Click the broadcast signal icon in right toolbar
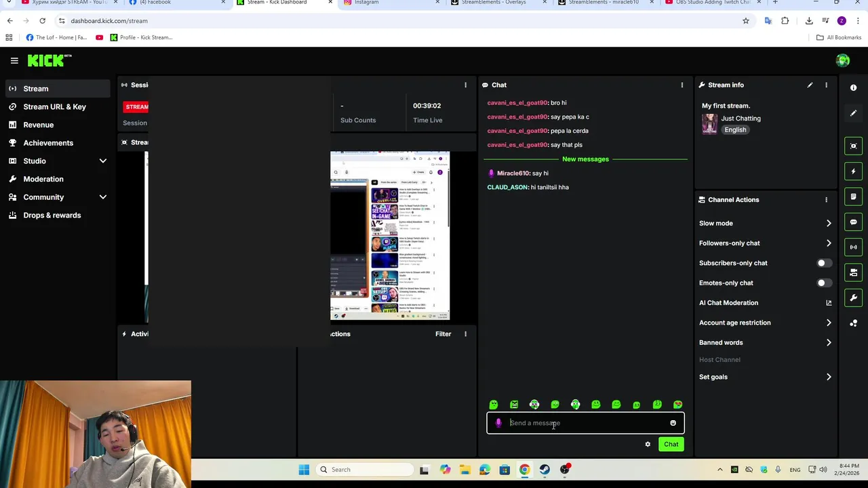This screenshot has height=488, width=868. click(853, 247)
